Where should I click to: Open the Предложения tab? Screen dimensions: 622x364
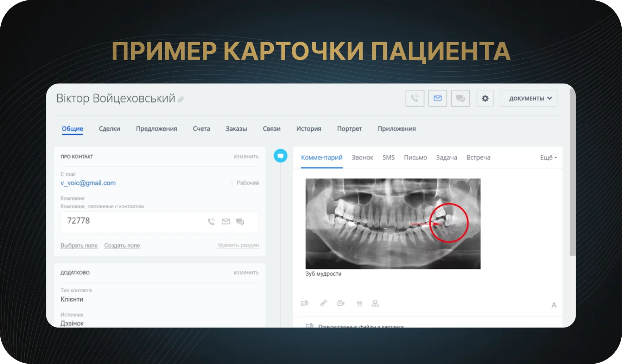pyautogui.click(x=157, y=129)
